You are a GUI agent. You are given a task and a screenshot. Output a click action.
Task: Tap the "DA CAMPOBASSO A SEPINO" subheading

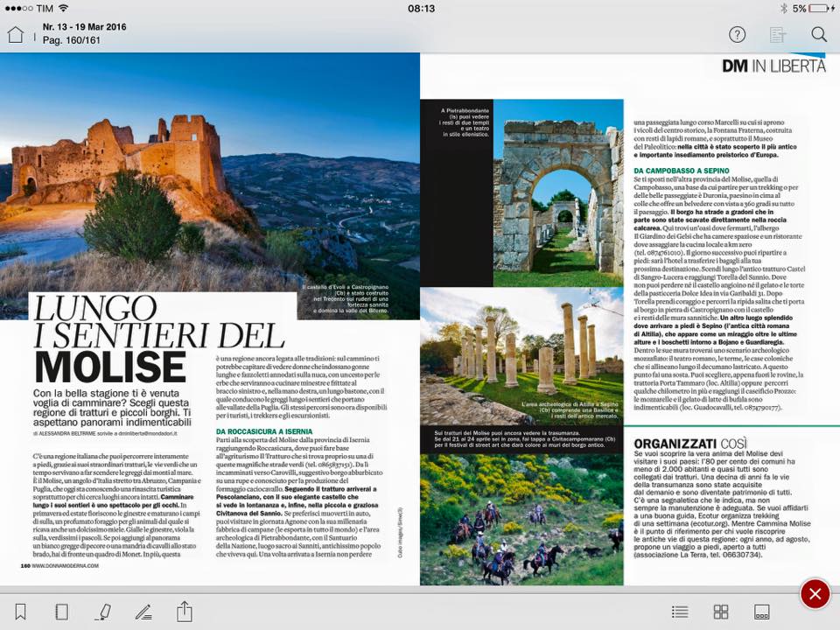click(x=682, y=171)
